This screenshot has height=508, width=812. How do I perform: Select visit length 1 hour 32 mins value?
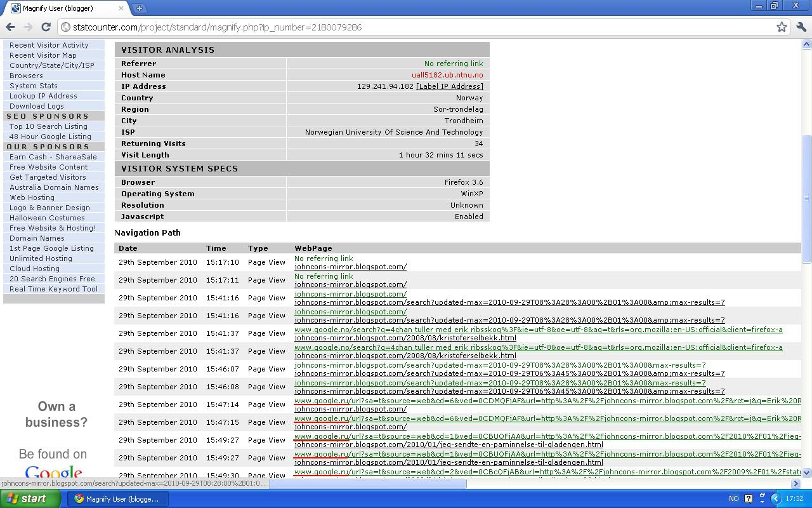[441, 155]
